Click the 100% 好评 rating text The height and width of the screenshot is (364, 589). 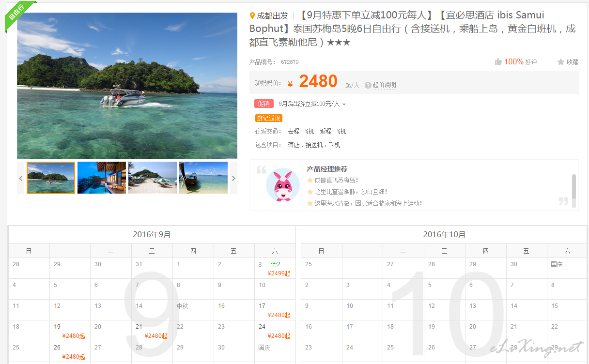tap(521, 62)
